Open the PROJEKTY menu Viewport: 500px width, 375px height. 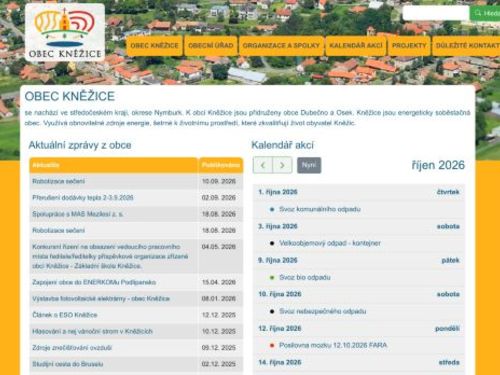click(x=409, y=45)
